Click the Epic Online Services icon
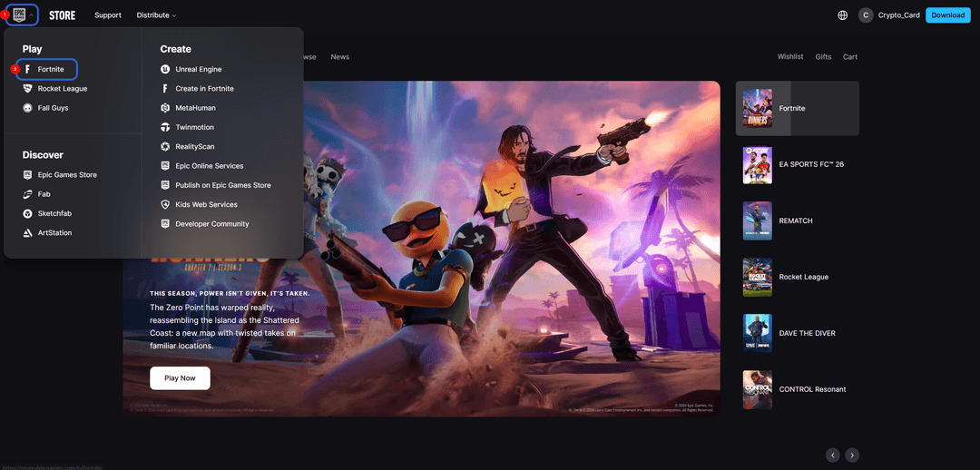The image size is (980, 470). tap(165, 166)
